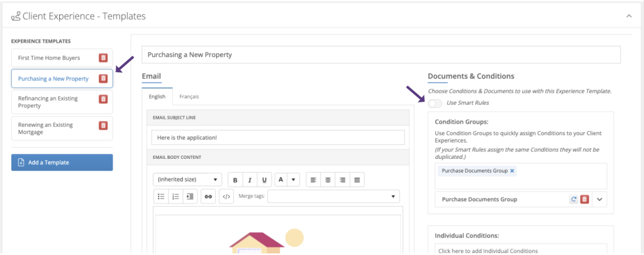
Task: Click the font color A button
Action: coord(281,180)
